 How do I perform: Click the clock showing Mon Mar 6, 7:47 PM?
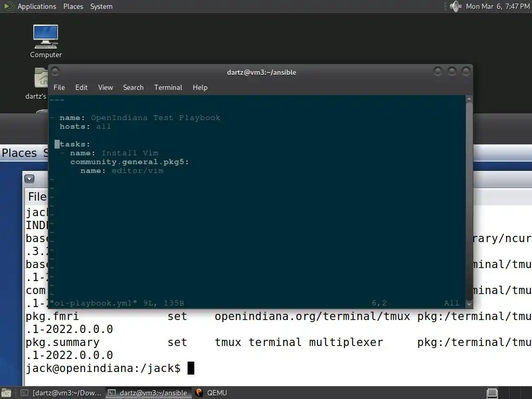[x=498, y=6]
